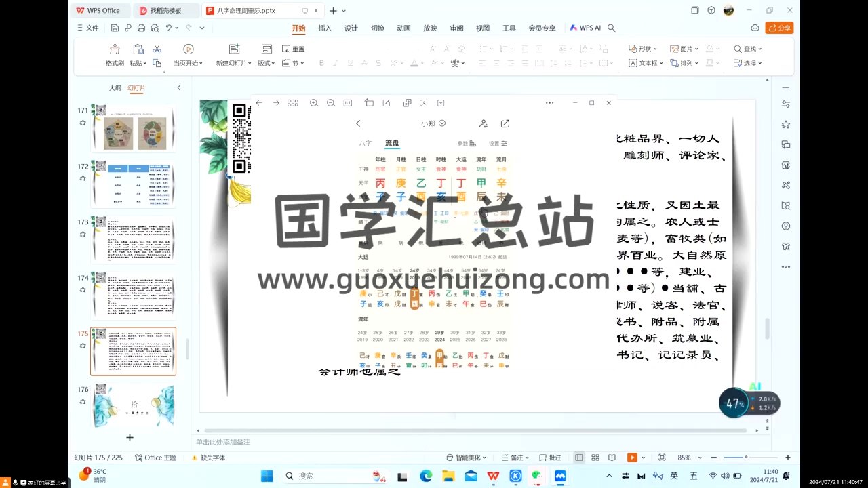Click the 参数 parameters button
The height and width of the screenshot is (488, 868).
click(x=467, y=144)
